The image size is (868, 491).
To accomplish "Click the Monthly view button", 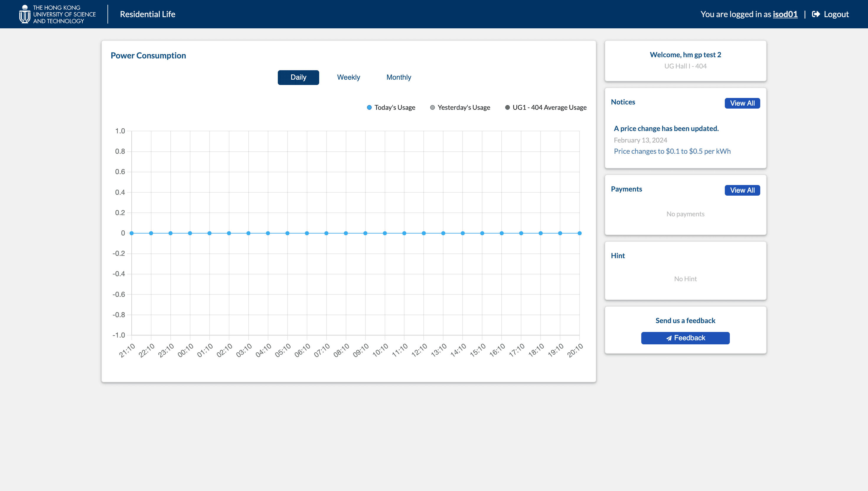I will pos(398,77).
